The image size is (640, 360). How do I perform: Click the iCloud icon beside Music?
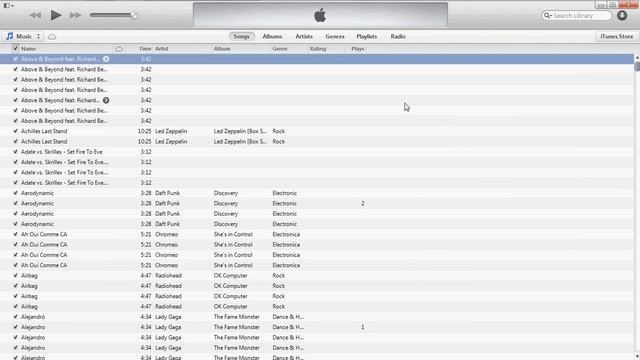52,37
